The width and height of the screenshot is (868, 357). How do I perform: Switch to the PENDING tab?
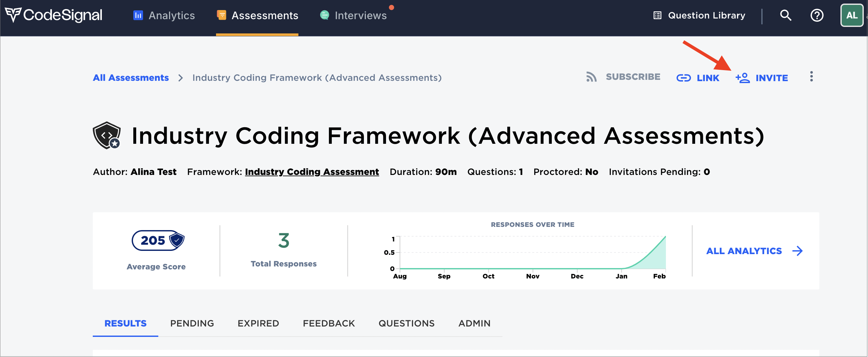point(192,324)
